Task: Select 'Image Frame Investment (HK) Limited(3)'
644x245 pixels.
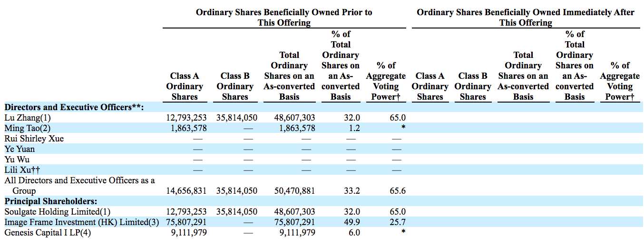Action: coord(82,222)
